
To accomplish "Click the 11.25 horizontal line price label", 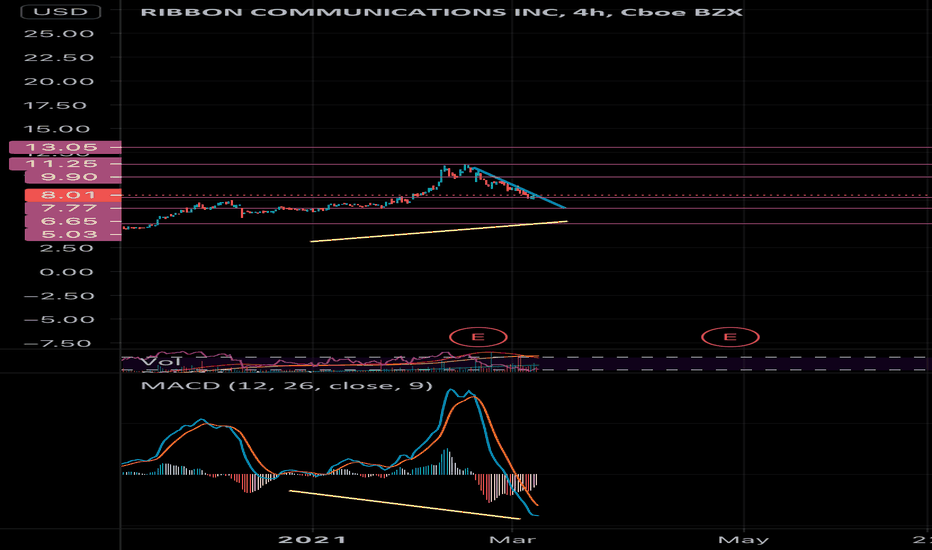I will click(65, 164).
